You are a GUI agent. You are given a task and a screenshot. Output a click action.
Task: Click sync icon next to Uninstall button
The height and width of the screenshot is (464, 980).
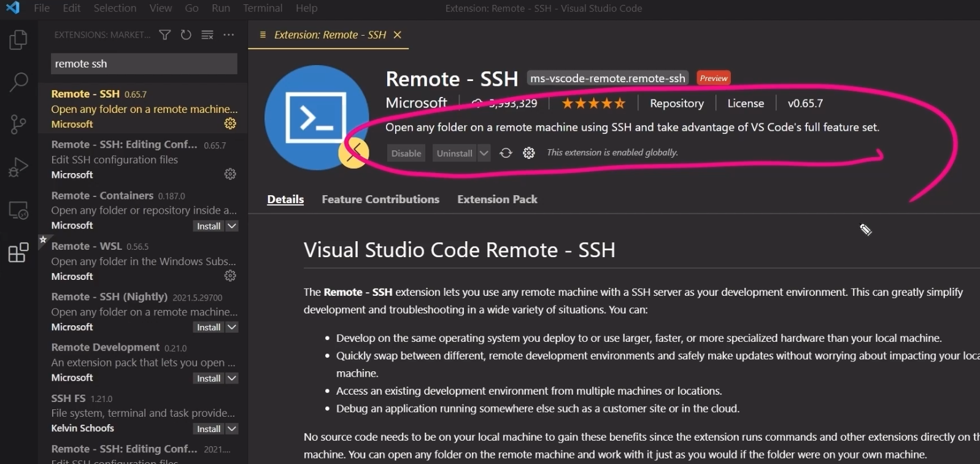click(x=506, y=153)
